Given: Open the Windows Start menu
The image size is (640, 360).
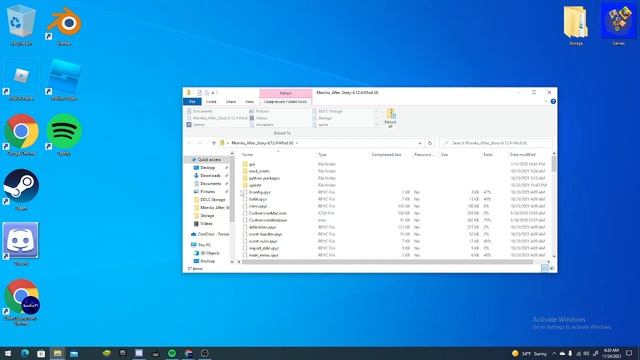Looking at the screenshot, I should coord(8,353).
